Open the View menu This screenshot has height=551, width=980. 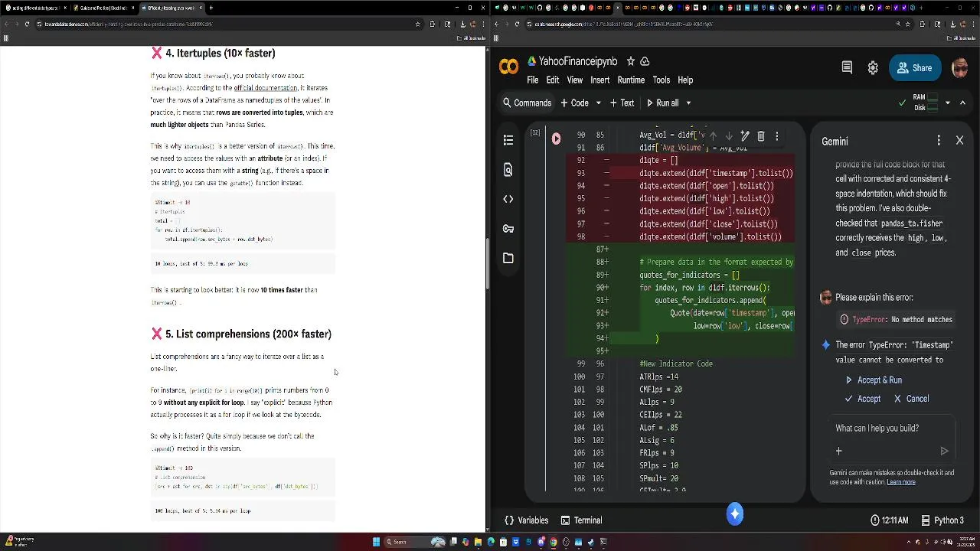coord(575,80)
